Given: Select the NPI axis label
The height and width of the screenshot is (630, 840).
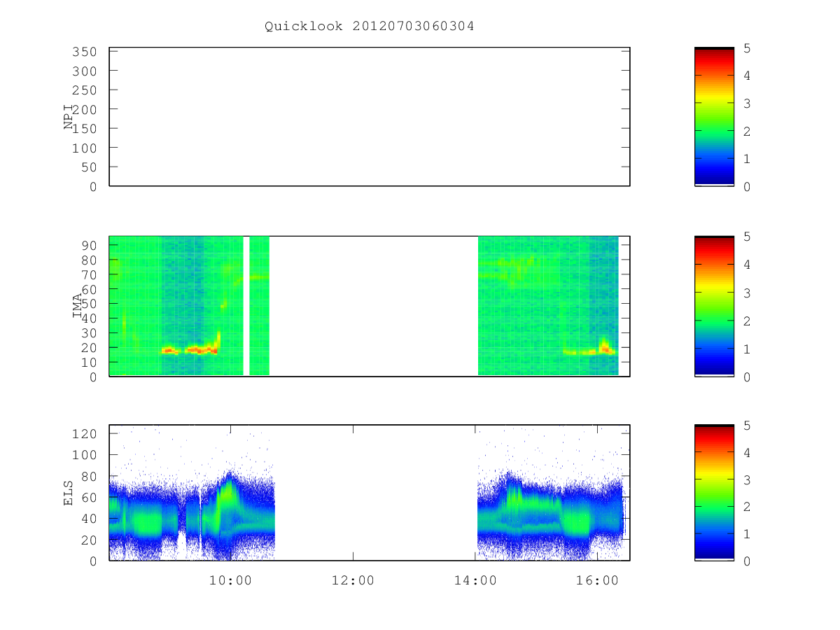Looking at the screenshot, I should click(x=69, y=117).
